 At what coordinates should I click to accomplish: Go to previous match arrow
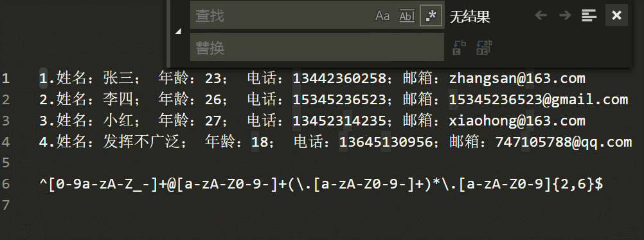pyautogui.click(x=541, y=15)
